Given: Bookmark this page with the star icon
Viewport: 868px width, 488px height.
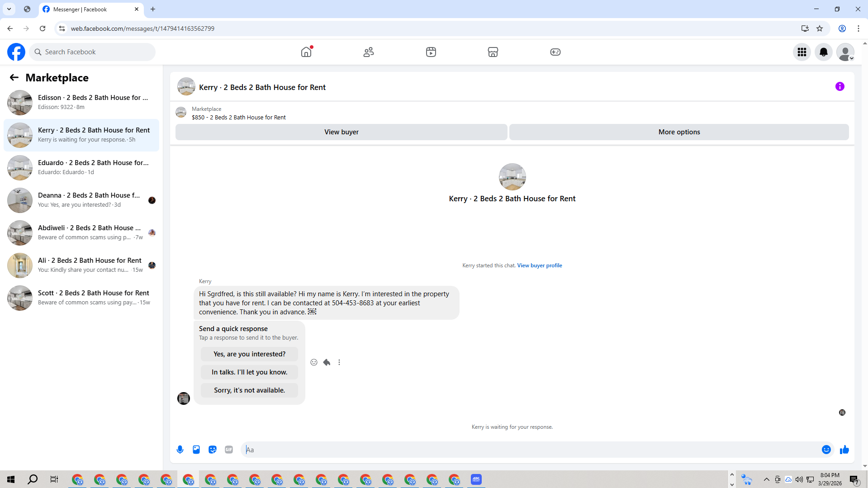Looking at the screenshot, I should click(820, 28).
